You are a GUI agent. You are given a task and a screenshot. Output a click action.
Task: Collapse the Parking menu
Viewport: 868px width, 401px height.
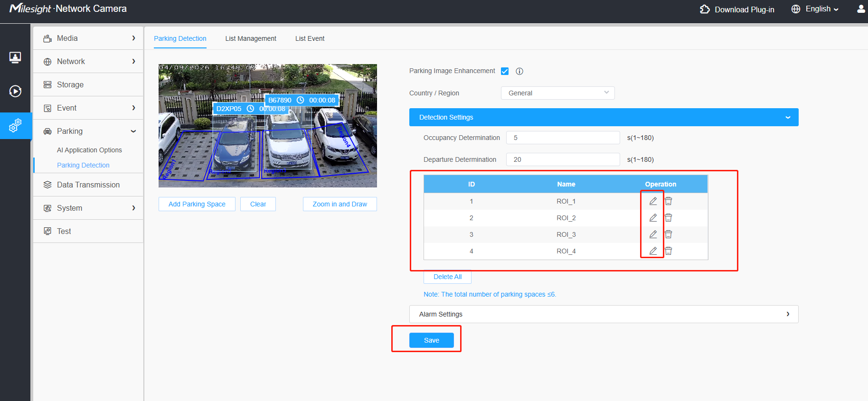tap(88, 131)
